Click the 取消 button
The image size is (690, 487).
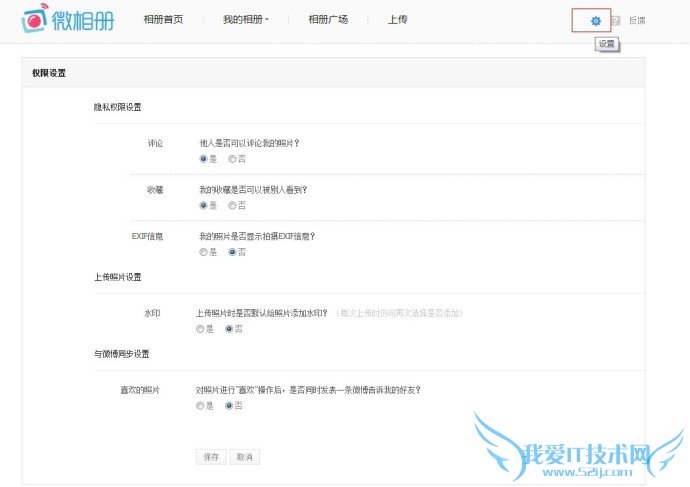(245, 457)
